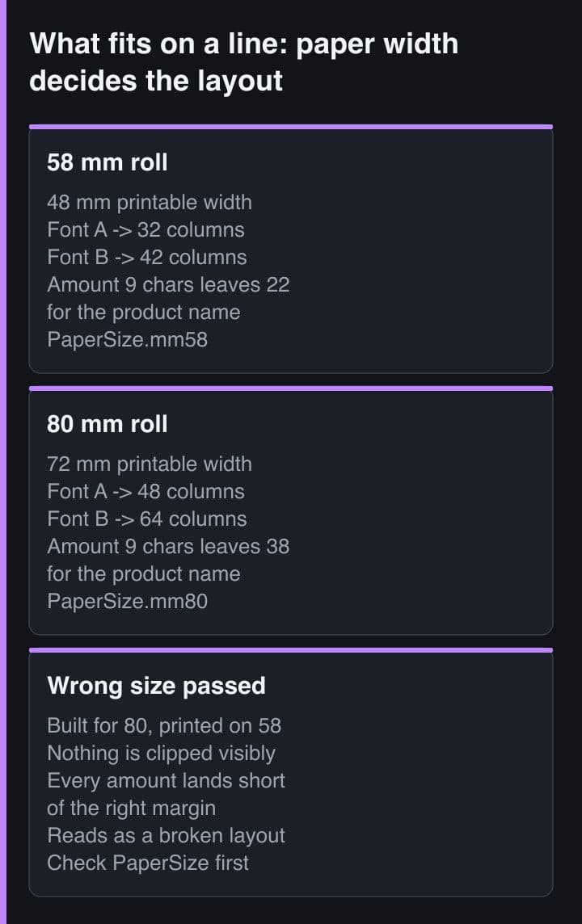Click the 48 mm printable width line
The height and width of the screenshot is (924, 582).
(150, 202)
